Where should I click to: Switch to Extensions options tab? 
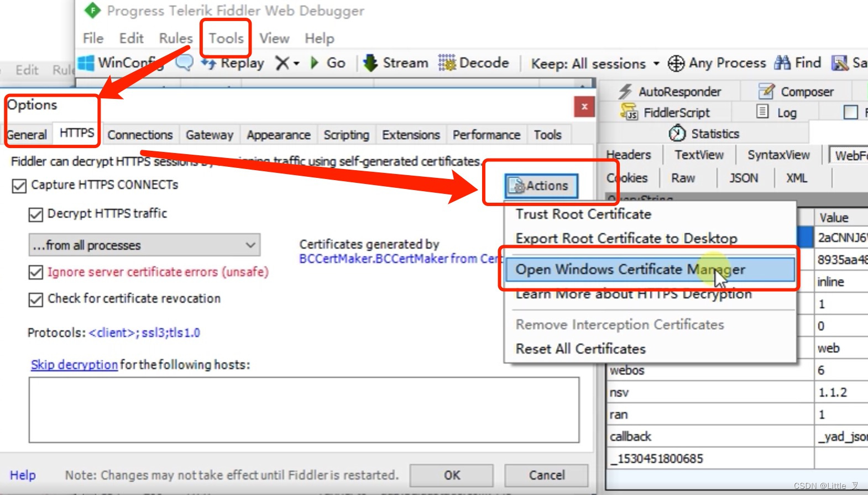click(411, 135)
